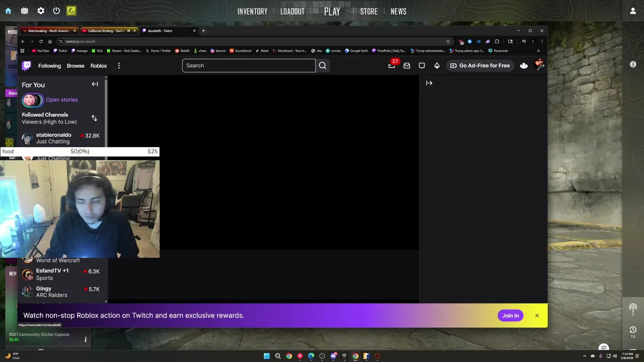
Task: Open LOADOUT in game menu
Action: pos(292,11)
